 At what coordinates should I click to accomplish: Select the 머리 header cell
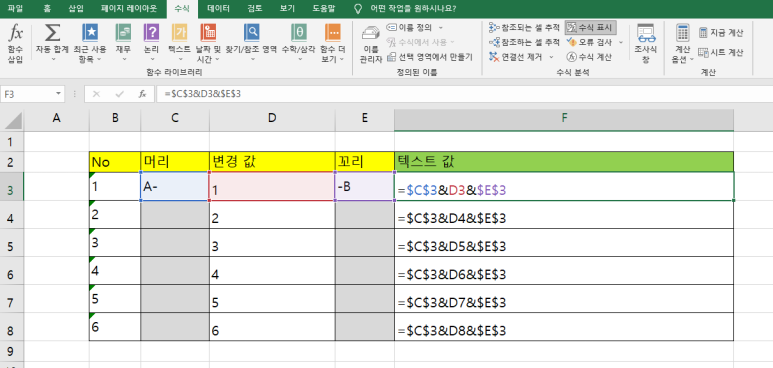175,162
